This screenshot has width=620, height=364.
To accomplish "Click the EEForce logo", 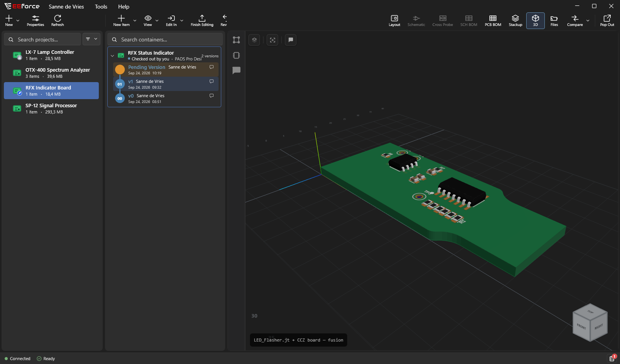I will (22, 6).
